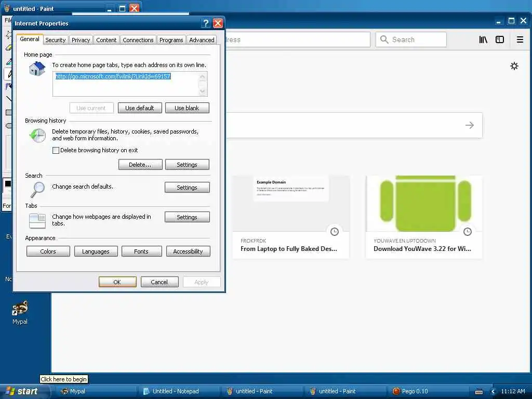This screenshot has width=532, height=399.
Task: Maximize the Paint window
Action: 122,8
